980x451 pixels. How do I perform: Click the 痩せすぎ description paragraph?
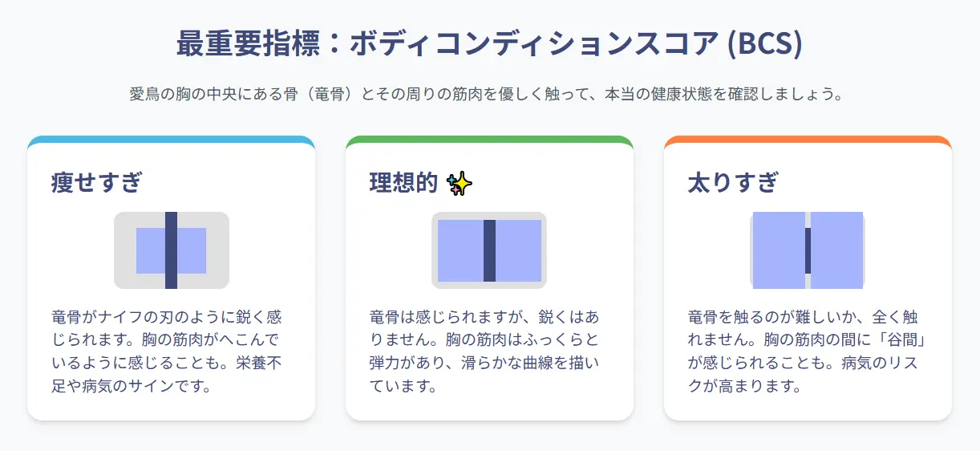coord(167,351)
